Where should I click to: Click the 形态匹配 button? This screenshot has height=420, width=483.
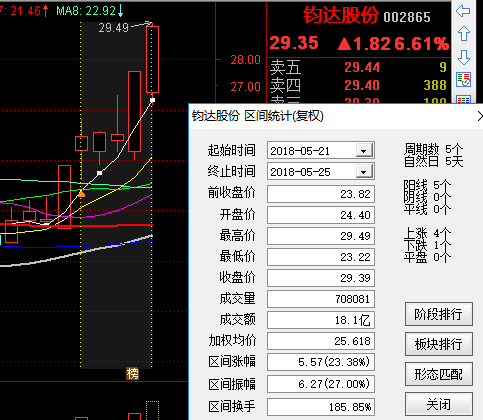[x=439, y=374]
